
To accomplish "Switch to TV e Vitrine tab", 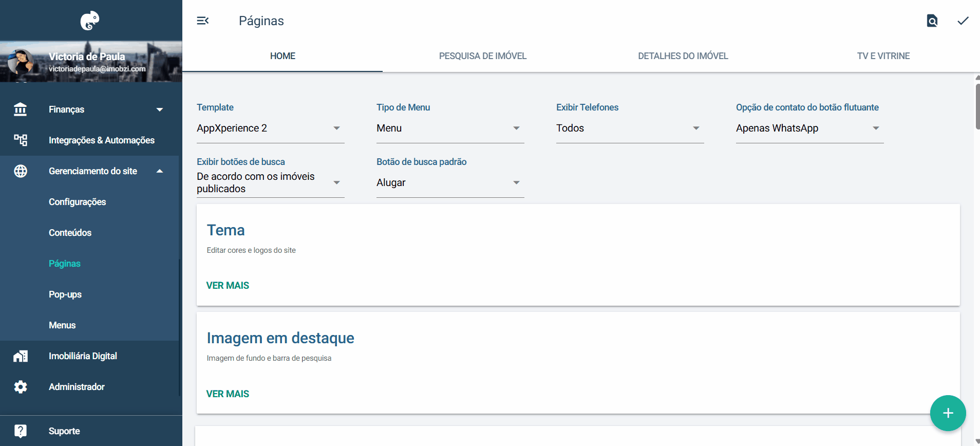I will coord(883,56).
